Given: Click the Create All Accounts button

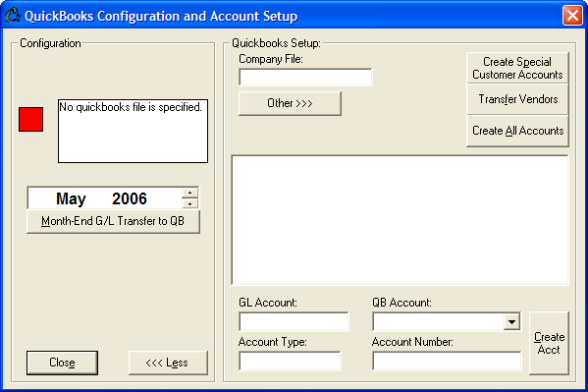Looking at the screenshot, I should [517, 131].
